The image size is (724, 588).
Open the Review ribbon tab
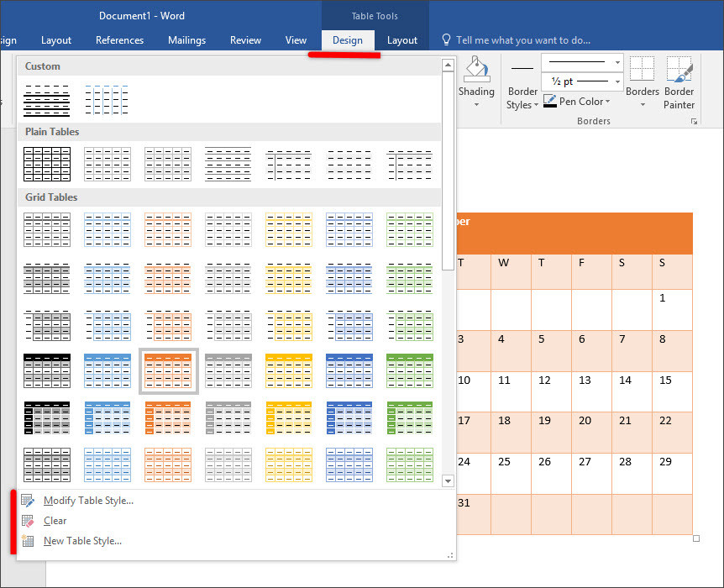click(x=245, y=39)
